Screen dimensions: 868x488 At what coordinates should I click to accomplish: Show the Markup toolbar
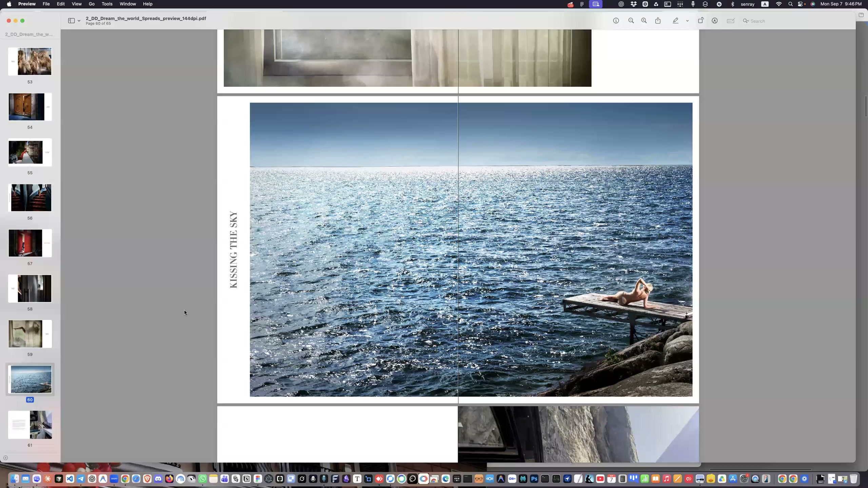[715, 21]
